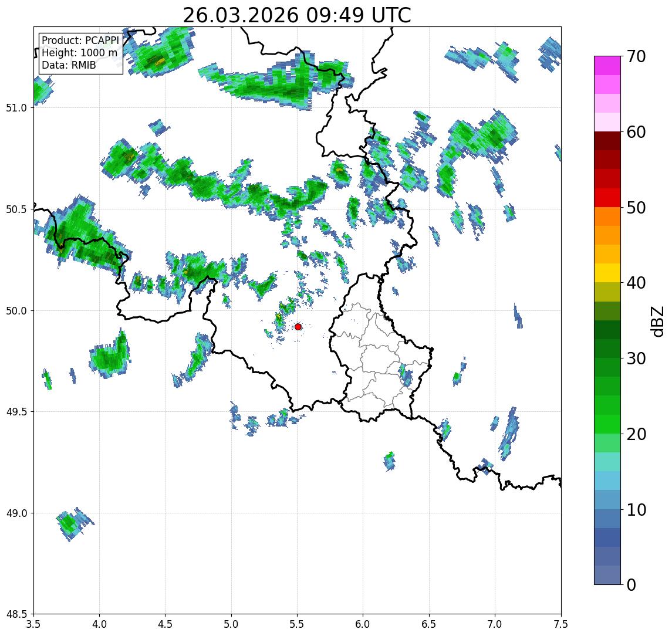Screen dimensions: 672x636
Task: Click the 50 value on the colorbar
Action: click(x=636, y=208)
